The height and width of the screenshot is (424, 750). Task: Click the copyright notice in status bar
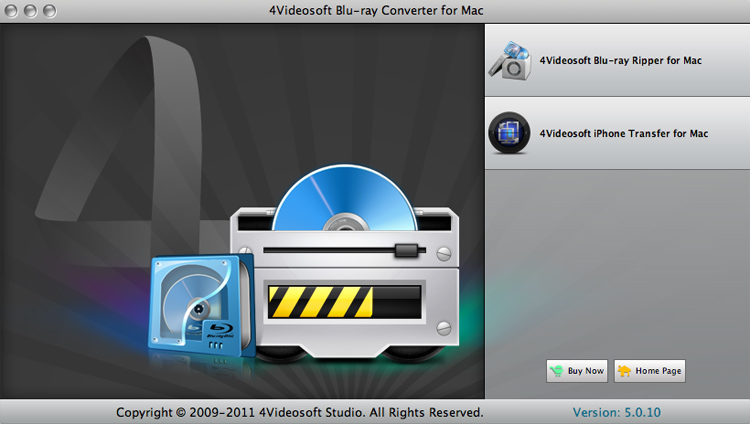299,413
